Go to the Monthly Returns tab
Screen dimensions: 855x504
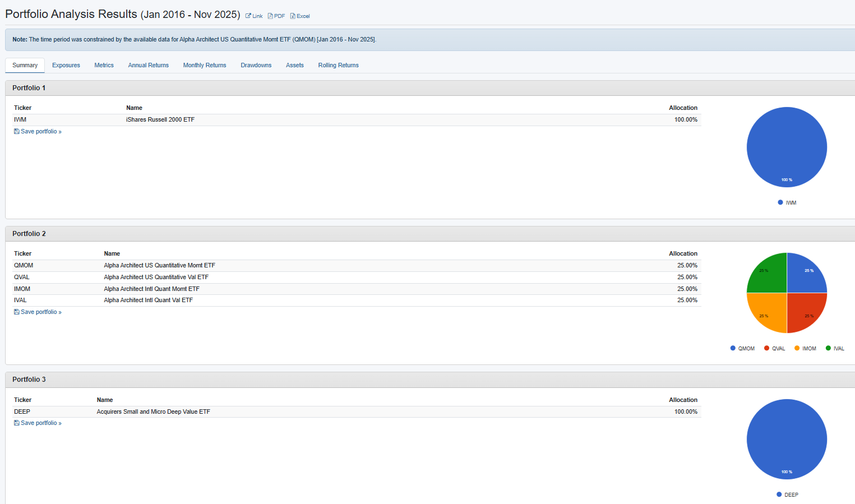pyautogui.click(x=205, y=65)
